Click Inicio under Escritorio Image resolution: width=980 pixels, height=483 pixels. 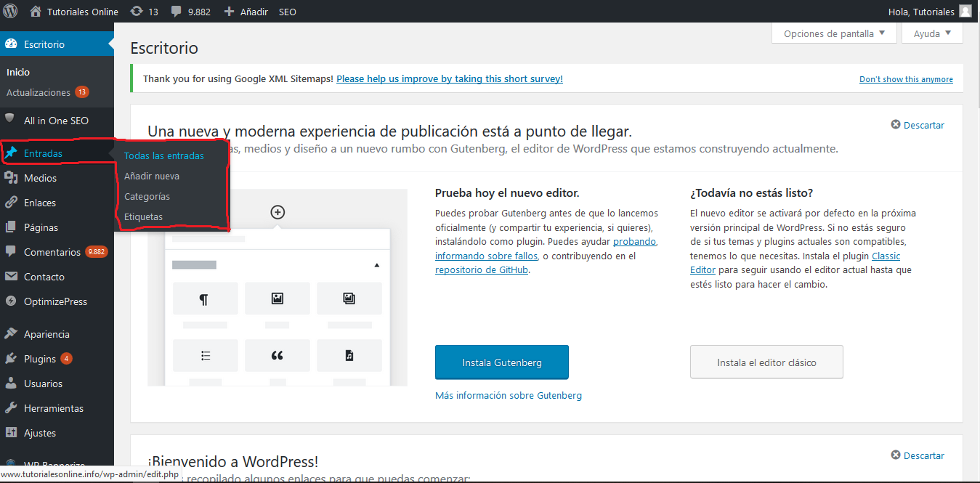pyautogui.click(x=18, y=72)
